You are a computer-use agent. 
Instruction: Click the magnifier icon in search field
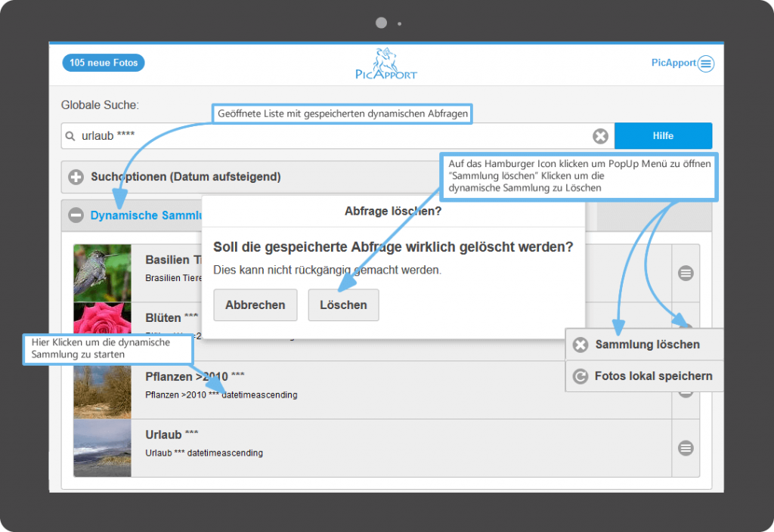(x=71, y=136)
